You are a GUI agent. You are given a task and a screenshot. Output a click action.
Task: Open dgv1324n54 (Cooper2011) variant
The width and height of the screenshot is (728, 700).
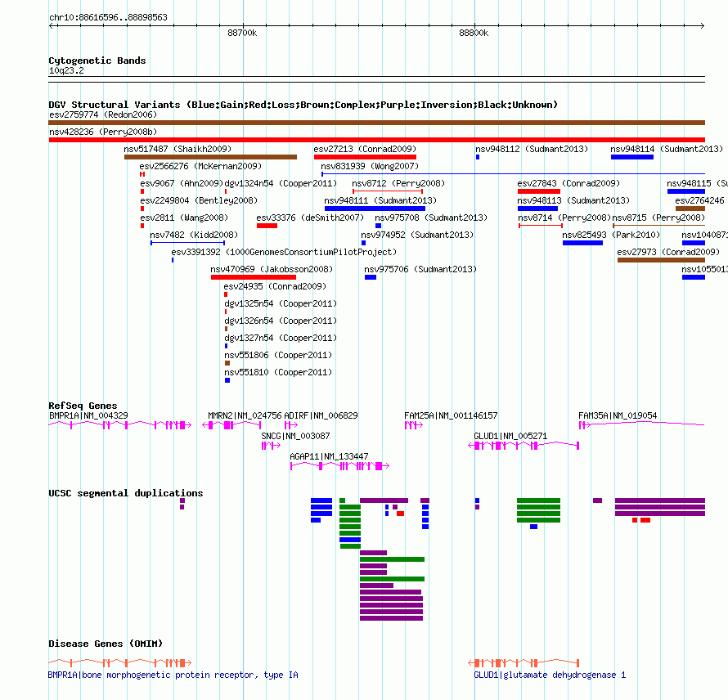tap(281, 183)
